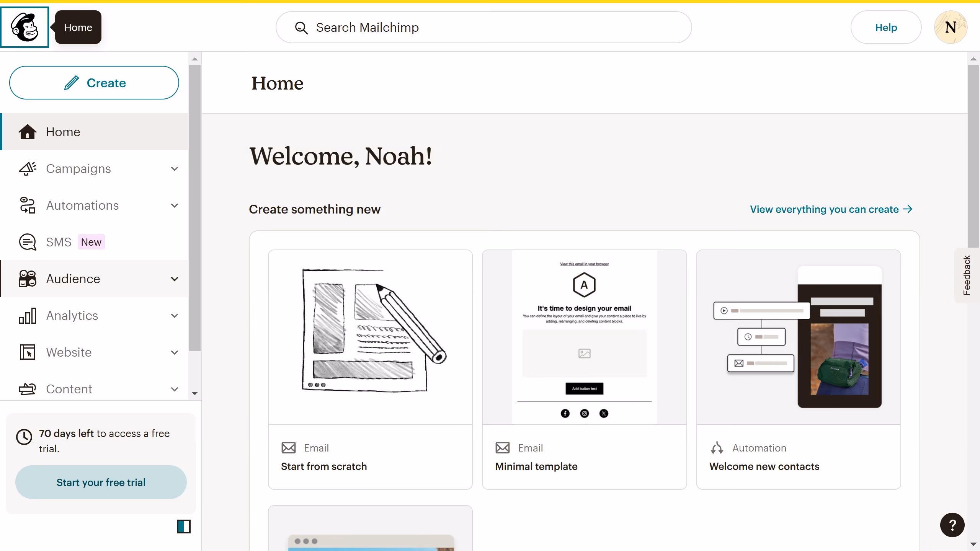Open the round question mark help widget
980x551 pixels.
click(x=952, y=525)
